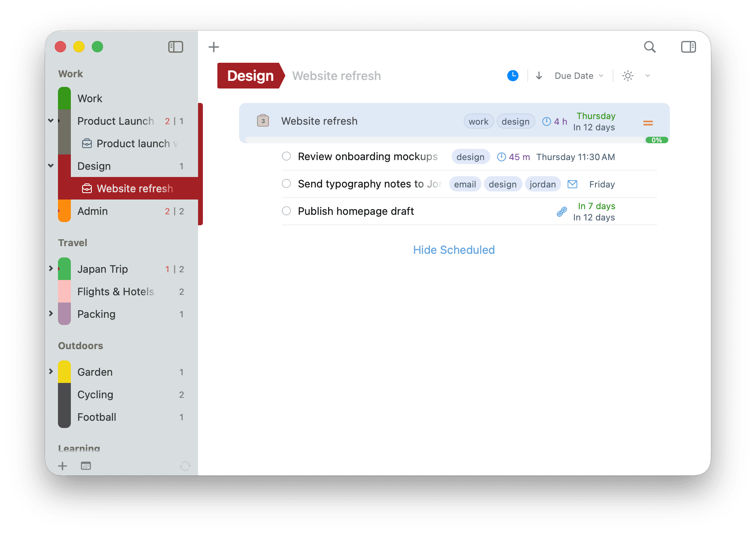Viewport: 756px width, 535px height.
Task: Select the Cycling list
Action: [x=128, y=395]
